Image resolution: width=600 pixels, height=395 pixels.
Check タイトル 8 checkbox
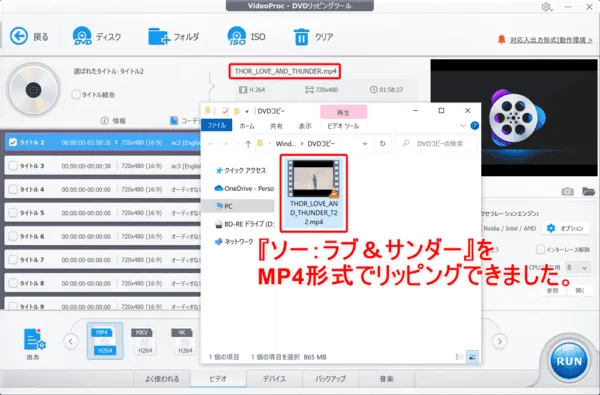13,283
